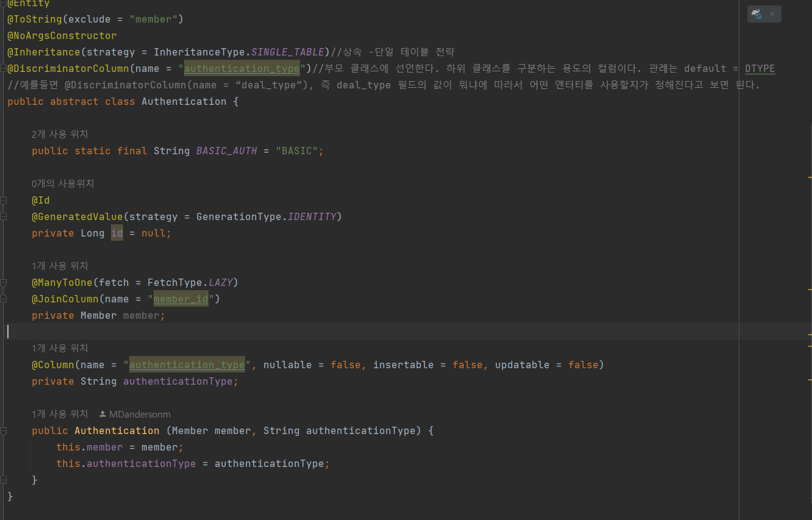Click the LAZY fetch type constant
Image resolution: width=812 pixels, height=520 pixels.
(x=221, y=282)
